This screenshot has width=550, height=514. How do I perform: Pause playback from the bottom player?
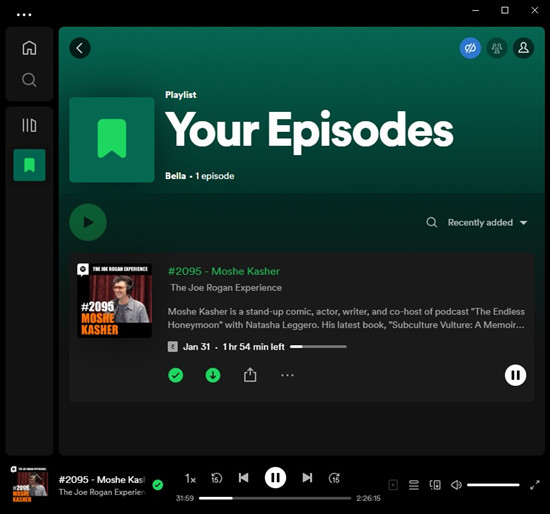[275, 478]
